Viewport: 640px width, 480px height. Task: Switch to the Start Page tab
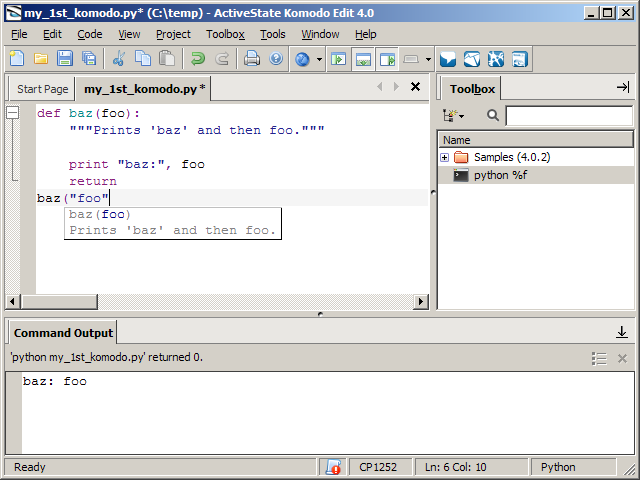(x=42, y=89)
